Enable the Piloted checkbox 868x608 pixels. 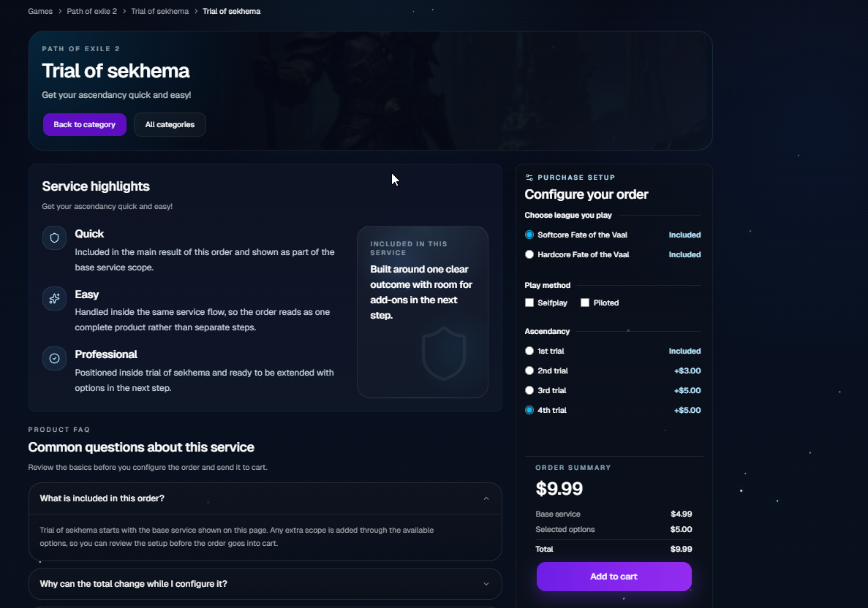coord(585,303)
